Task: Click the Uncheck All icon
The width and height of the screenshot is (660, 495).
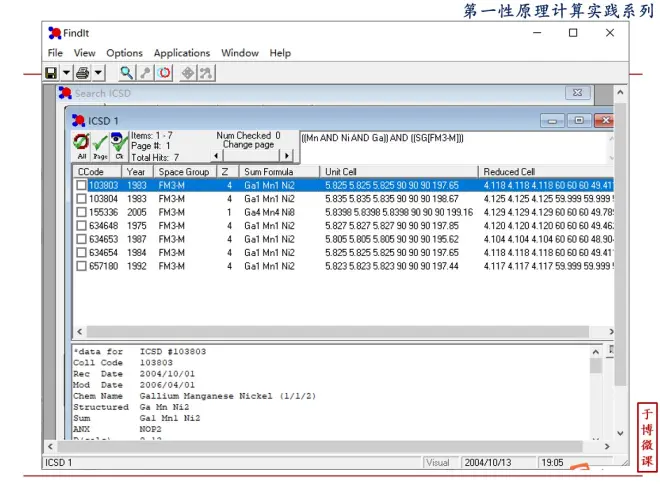Action: coord(82,145)
